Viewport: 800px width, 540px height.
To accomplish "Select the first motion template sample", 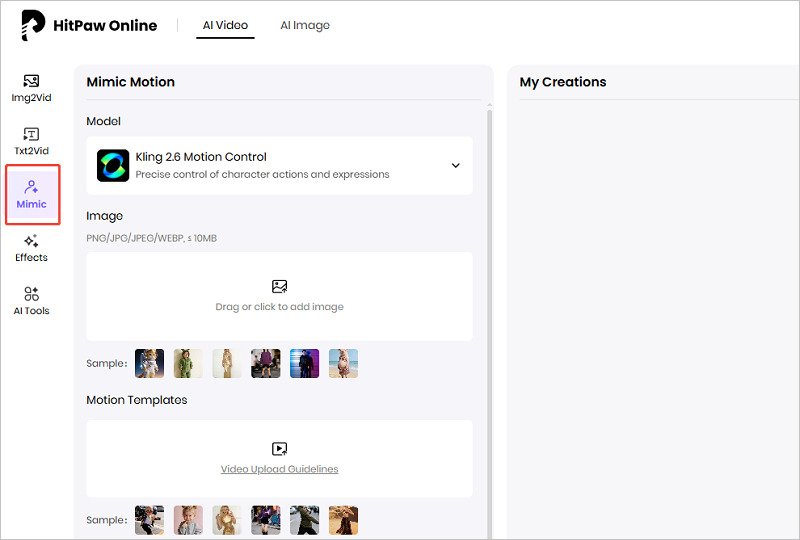I will (x=149, y=520).
